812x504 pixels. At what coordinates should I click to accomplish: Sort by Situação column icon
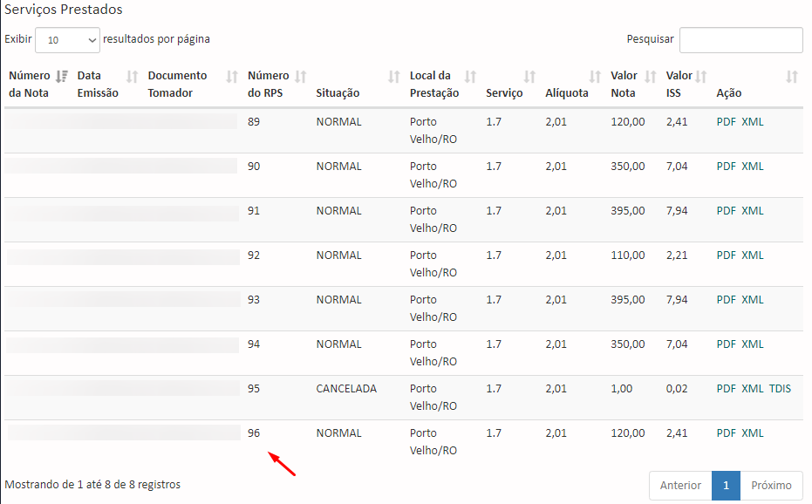[394, 77]
